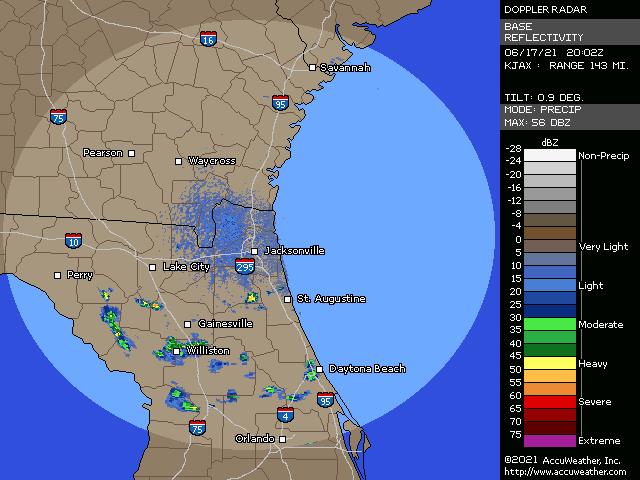Click the Daytona Beach city label

point(367,369)
